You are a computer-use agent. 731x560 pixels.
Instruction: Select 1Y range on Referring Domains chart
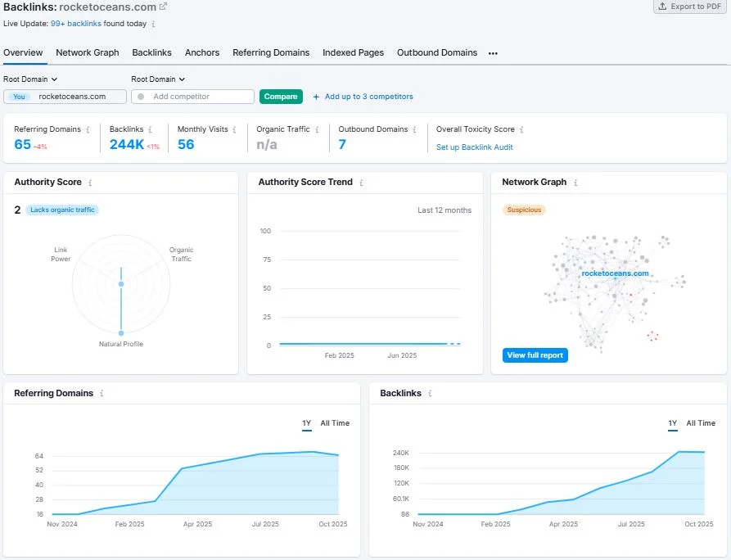(306, 423)
